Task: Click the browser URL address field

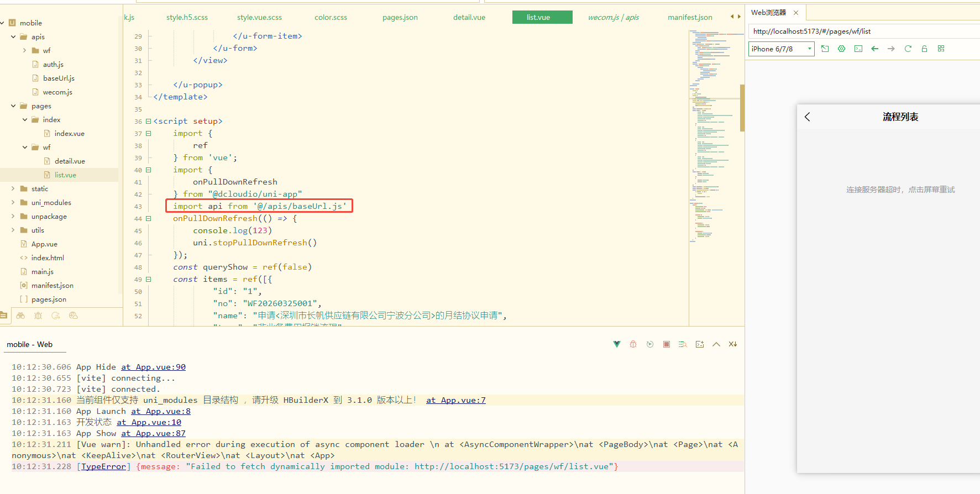Action: pyautogui.click(x=862, y=31)
